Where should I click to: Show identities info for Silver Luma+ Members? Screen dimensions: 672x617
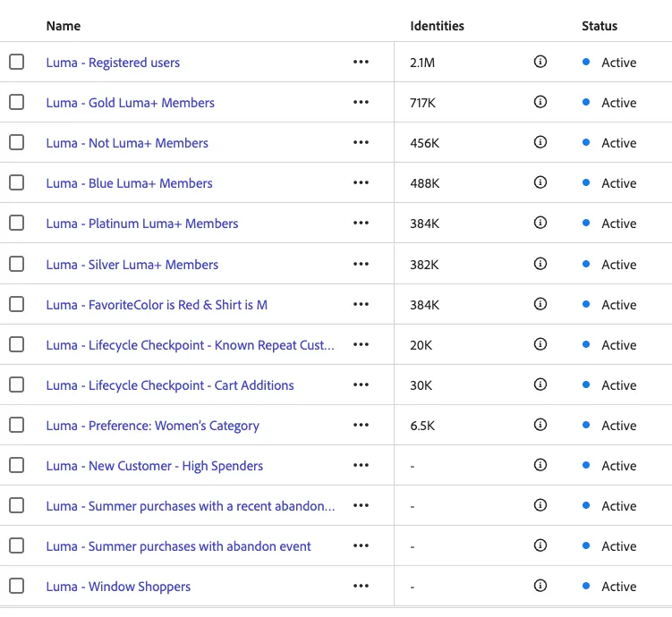coord(540,264)
